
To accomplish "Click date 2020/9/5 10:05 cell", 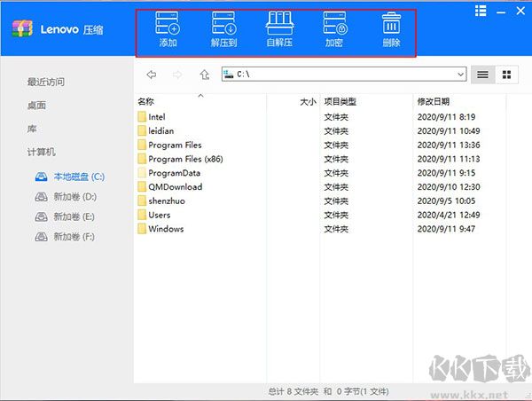I will 446,200.
